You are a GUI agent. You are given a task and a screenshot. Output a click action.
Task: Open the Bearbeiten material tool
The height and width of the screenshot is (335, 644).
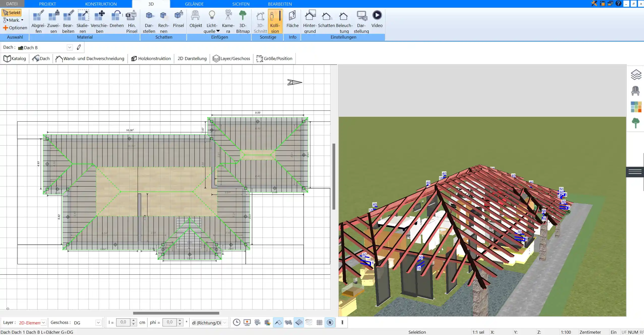(x=68, y=21)
